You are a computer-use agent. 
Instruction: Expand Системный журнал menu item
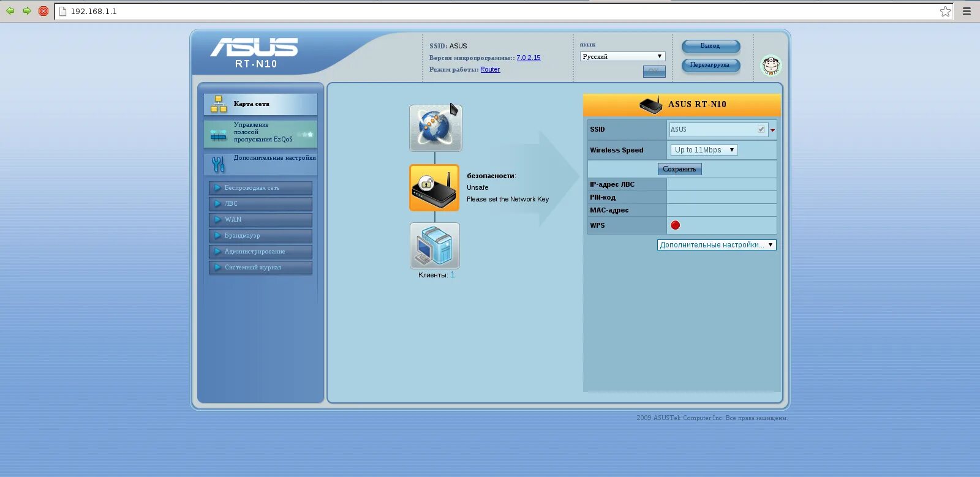(260, 268)
